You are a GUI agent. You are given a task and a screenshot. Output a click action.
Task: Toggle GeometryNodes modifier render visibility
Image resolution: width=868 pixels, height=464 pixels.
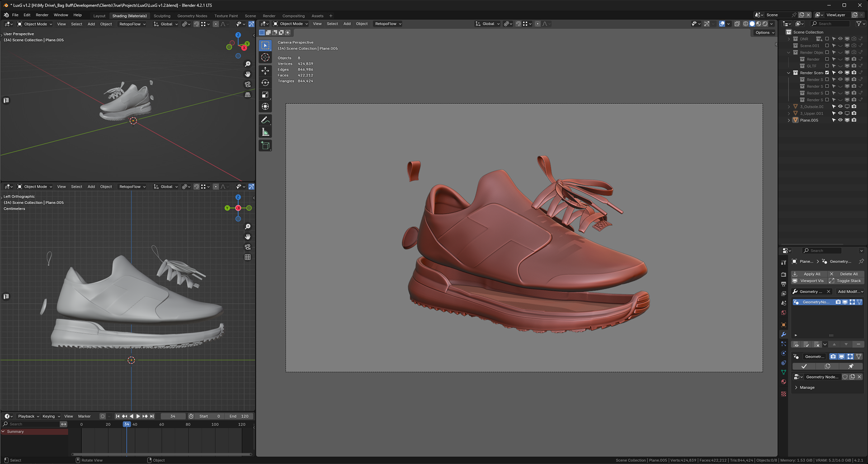(838, 302)
